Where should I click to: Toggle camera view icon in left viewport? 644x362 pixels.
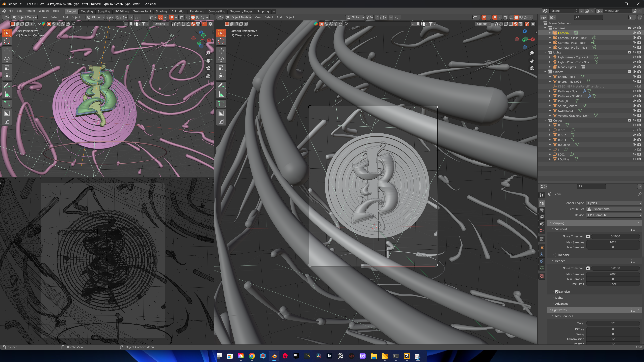pos(208,68)
